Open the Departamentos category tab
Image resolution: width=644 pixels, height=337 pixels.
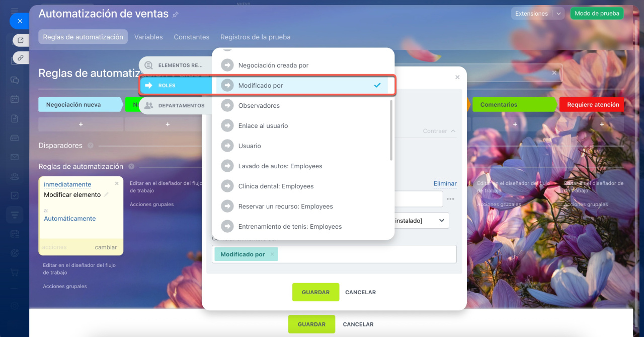176,105
